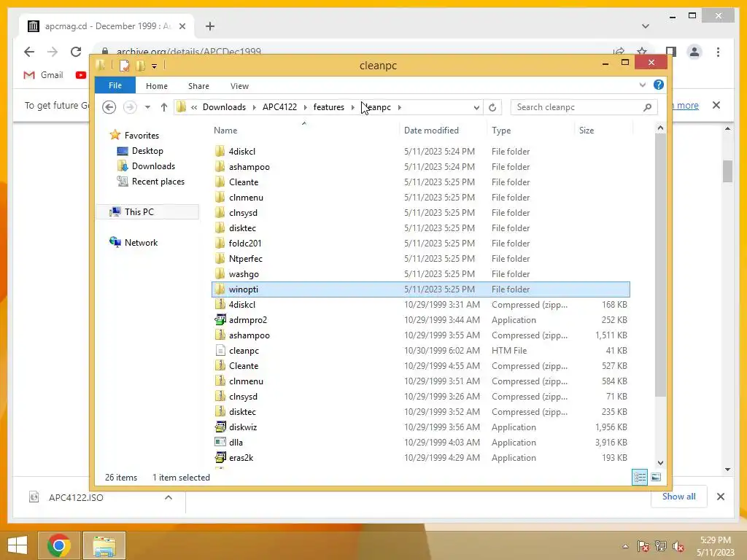Open the View ribbon tab
The width and height of the screenshot is (747, 560).
239,86
